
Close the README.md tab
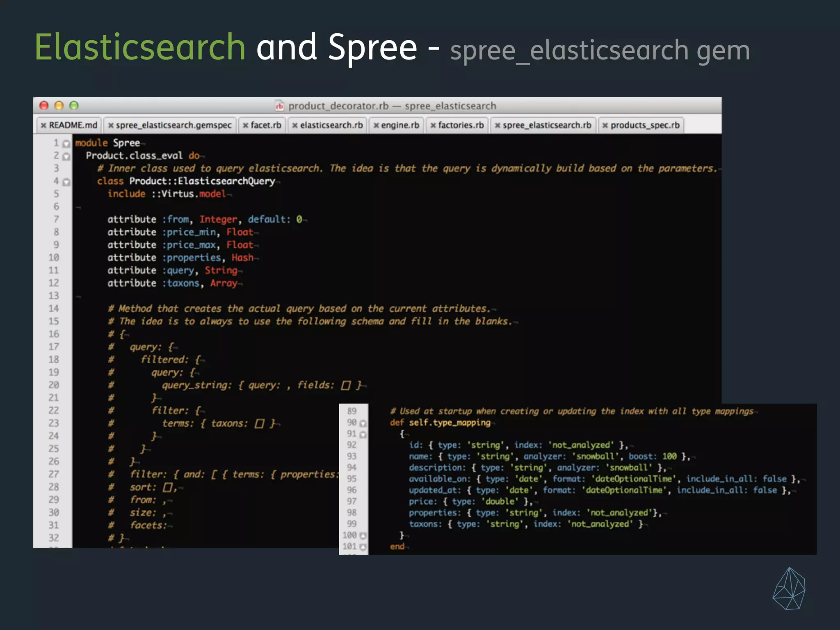click(x=43, y=126)
